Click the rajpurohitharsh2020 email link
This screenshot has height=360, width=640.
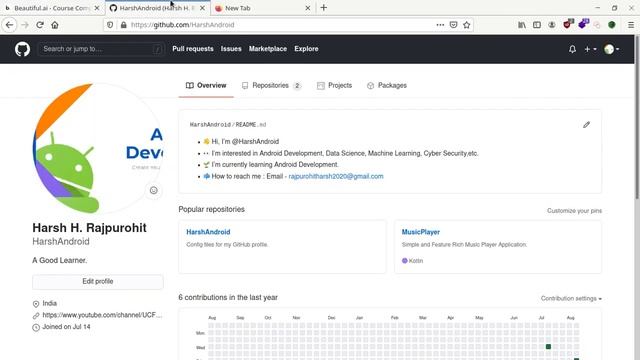336,176
